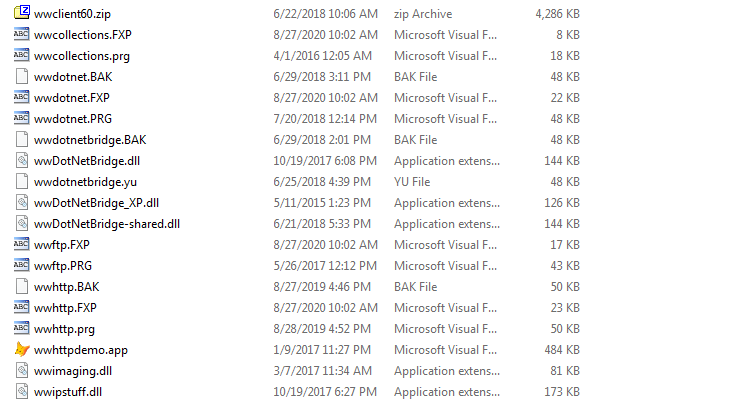This screenshot has width=733, height=405.
Task: Click the fox icon of wwhttpdemo.app
Action: [x=22, y=349]
